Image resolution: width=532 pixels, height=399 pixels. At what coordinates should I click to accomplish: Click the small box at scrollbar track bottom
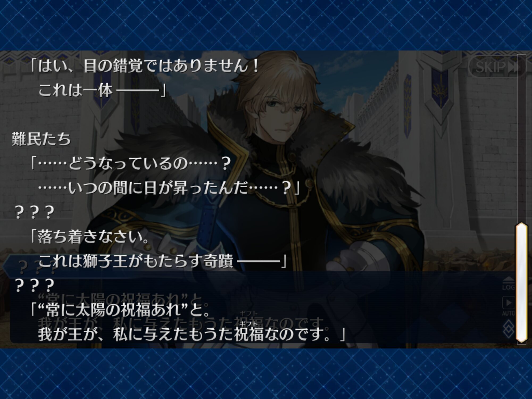[522, 342]
